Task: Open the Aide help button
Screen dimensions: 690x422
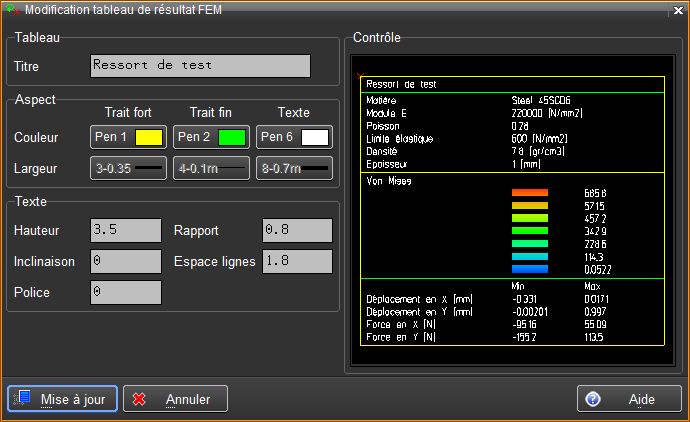Action: [x=628, y=399]
